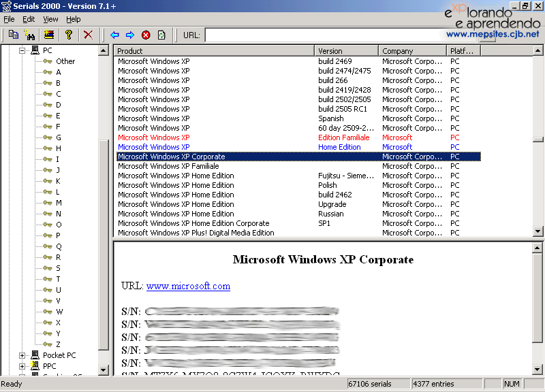Click the tree panel scroll up arrow
This screenshot has height=392, width=545.
(x=104, y=50)
